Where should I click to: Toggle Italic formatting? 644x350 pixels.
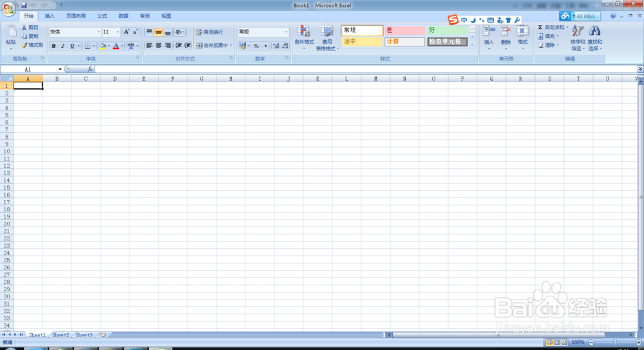[62, 46]
